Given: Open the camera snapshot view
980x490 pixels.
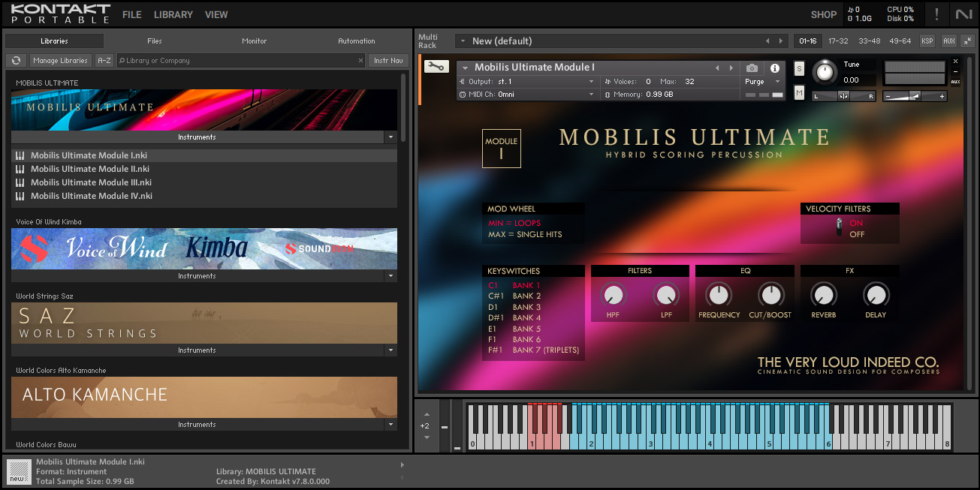Looking at the screenshot, I should (x=752, y=68).
